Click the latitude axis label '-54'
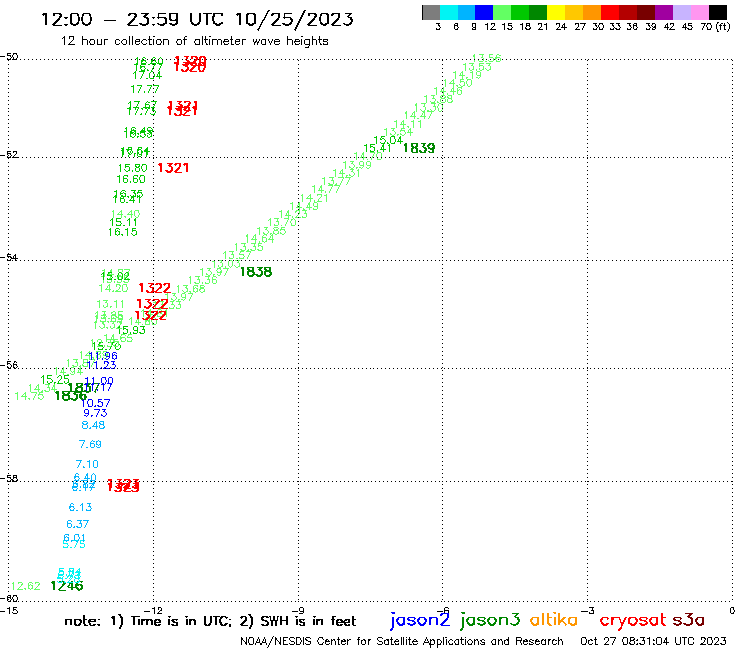Viewport: 740px width, 650px height. point(9,258)
